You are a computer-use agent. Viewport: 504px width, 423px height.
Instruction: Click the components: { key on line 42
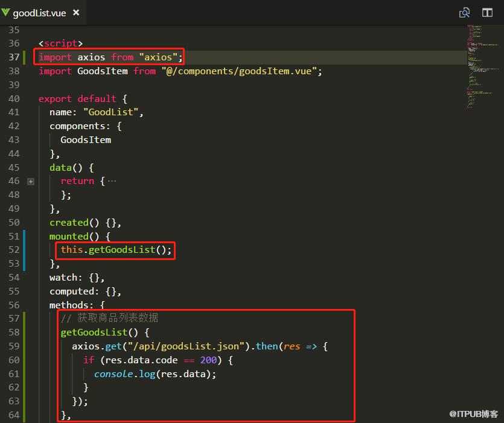point(86,126)
